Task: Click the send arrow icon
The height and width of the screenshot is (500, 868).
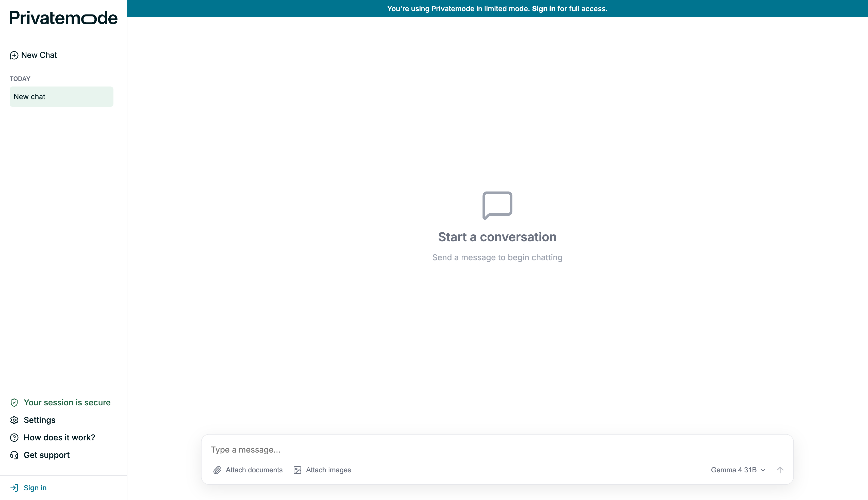Action: (780, 470)
